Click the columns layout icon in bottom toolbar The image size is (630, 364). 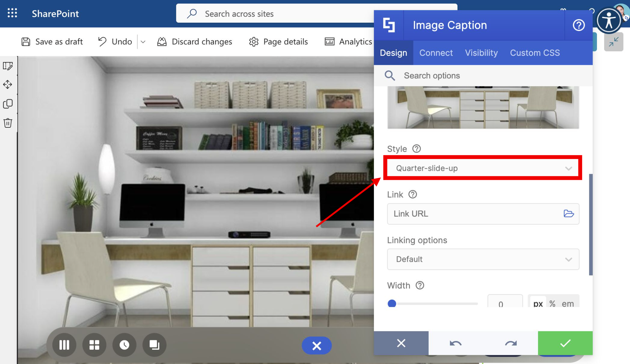pos(64,345)
